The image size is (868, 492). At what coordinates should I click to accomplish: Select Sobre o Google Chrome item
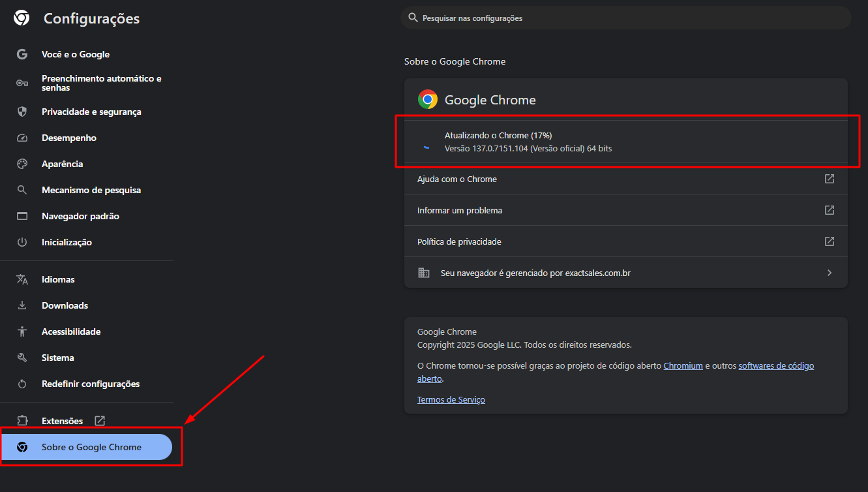tap(86, 447)
